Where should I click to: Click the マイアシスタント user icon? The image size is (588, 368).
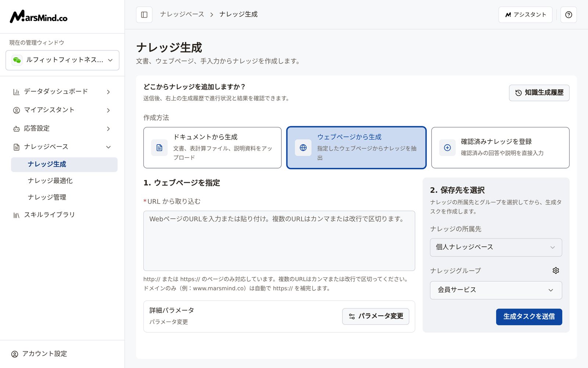(x=16, y=110)
